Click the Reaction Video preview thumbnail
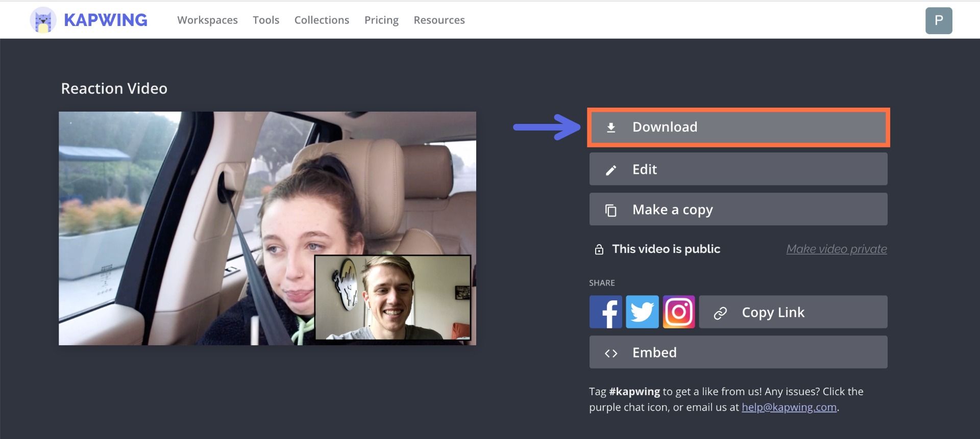Screen dimensions: 980x439 tap(267, 228)
